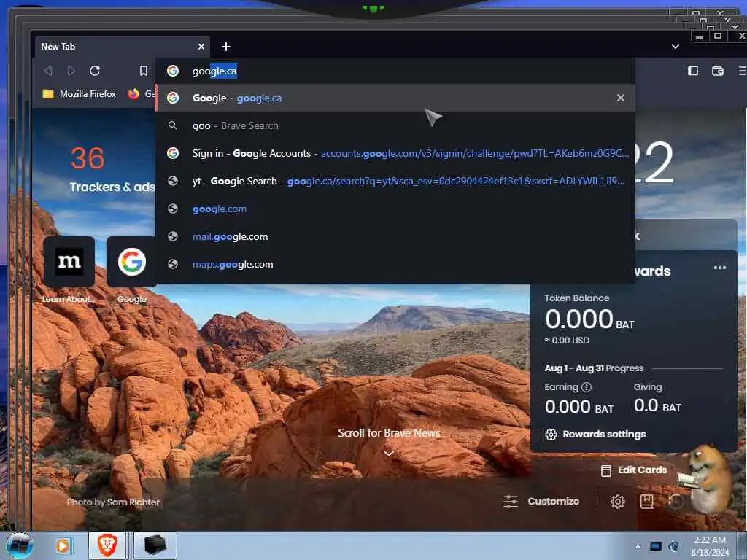Close the New Tab tab
The width and height of the screenshot is (747, 560).
coord(201,47)
